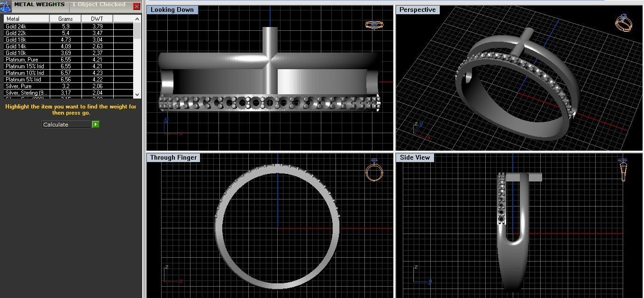The width and height of the screenshot is (644, 298).
Task: Highlight the Platinum 5% Irid row
Action: (x=69, y=80)
